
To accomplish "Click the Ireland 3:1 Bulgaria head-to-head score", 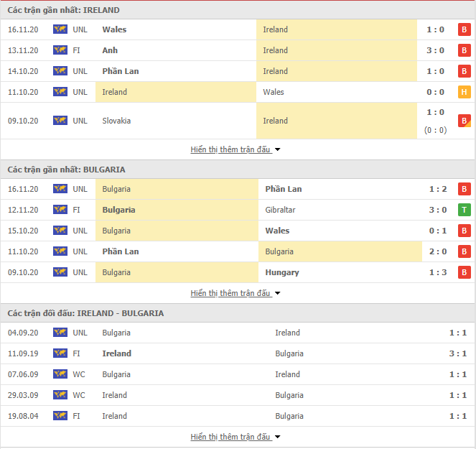I will (458, 353).
